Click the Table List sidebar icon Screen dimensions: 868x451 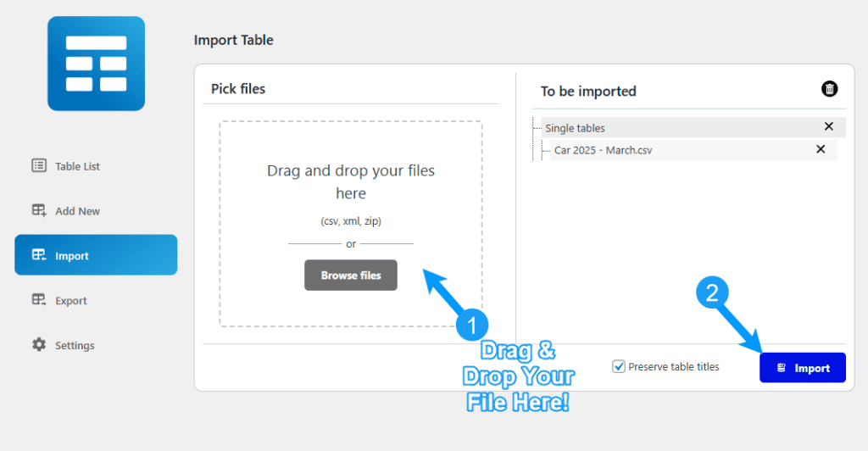pos(39,166)
